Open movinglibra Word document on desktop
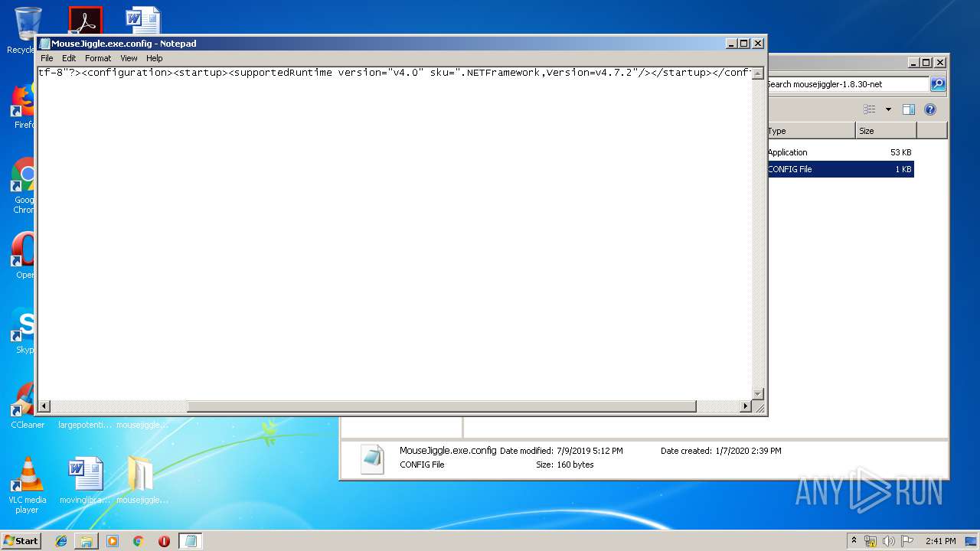The image size is (980, 551). tap(86, 481)
